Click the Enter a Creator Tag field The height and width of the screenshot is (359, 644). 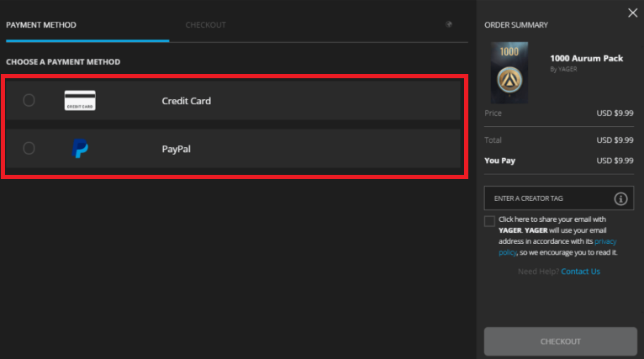click(x=546, y=198)
